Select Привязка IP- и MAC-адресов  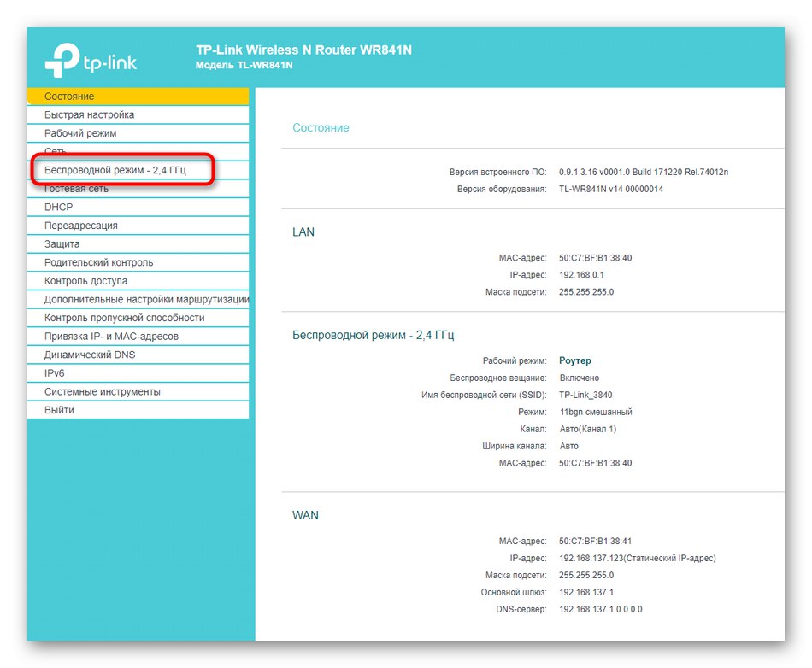pyautogui.click(x=112, y=336)
